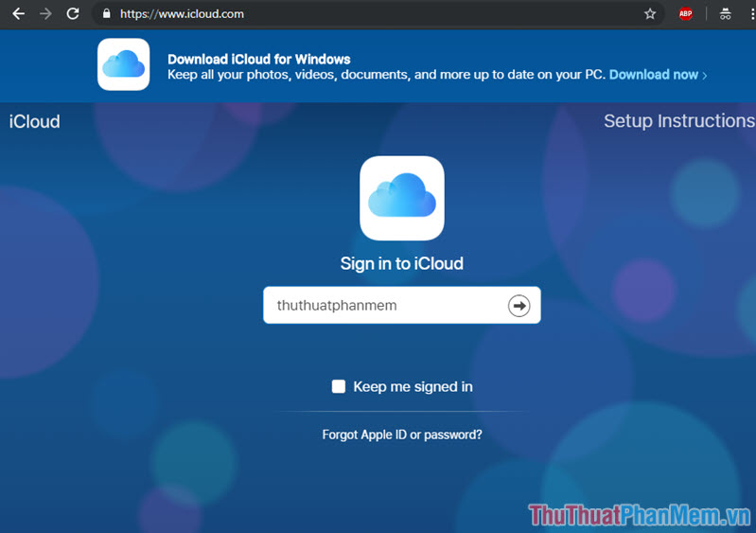Enable Keep me signed in checkbox
This screenshot has height=533, width=756.
coord(339,386)
